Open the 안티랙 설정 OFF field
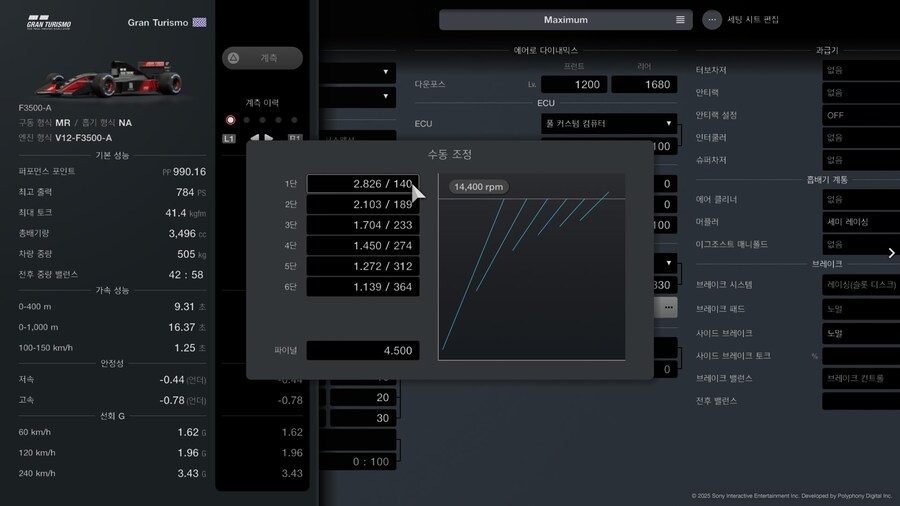The image size is (900, 506). (861, 115)
